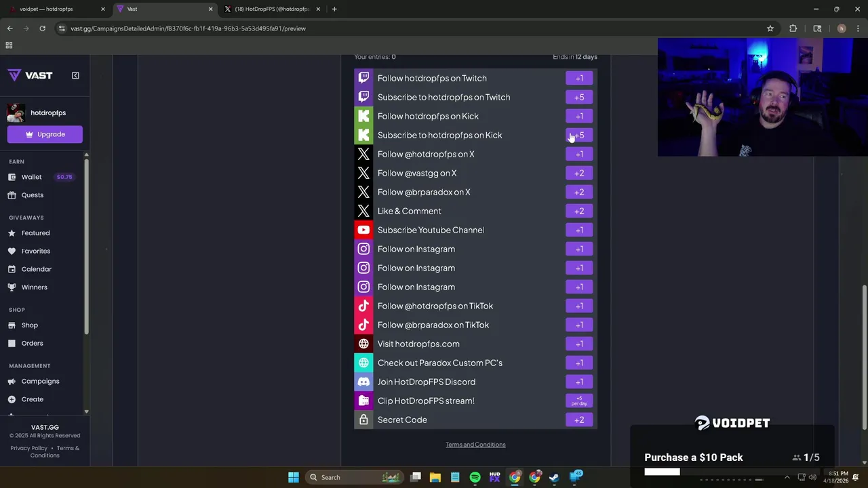Click the Windows taskbar Search box
The width and height of the screenshot is (868, 488).
(354, 477)
